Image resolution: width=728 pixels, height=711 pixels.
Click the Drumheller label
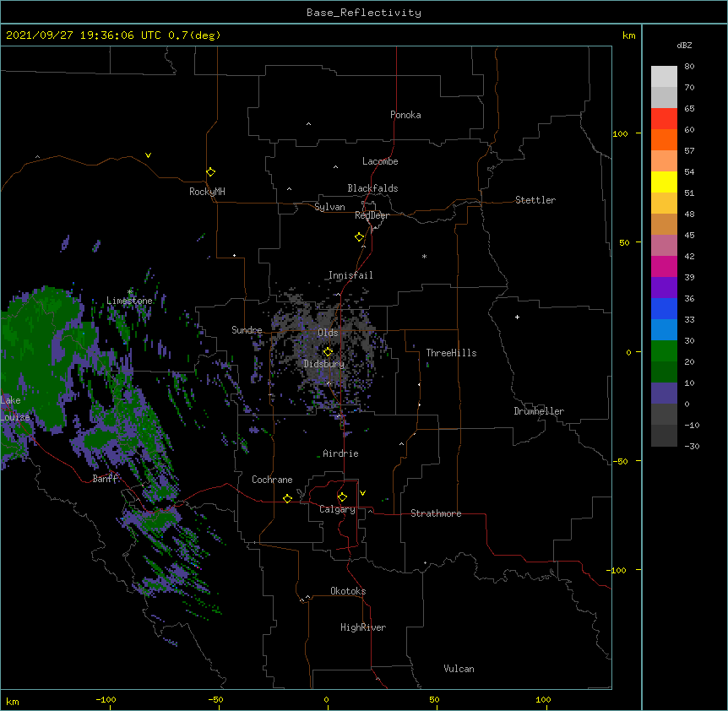539,411
